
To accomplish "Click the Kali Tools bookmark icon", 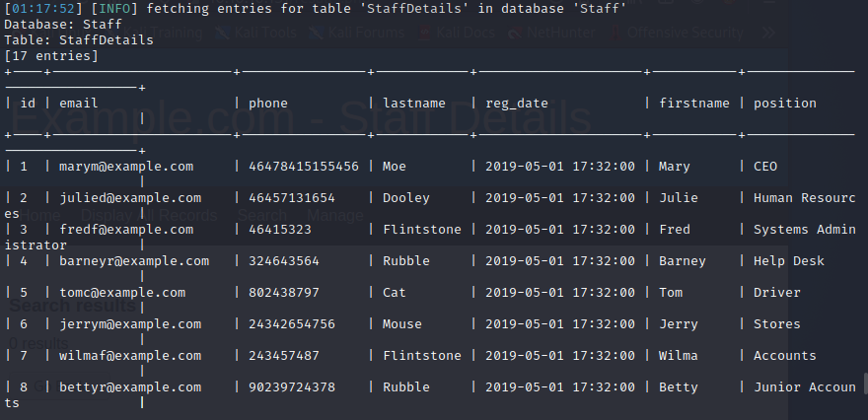I will pyautogui.click(x=222, y=33).
